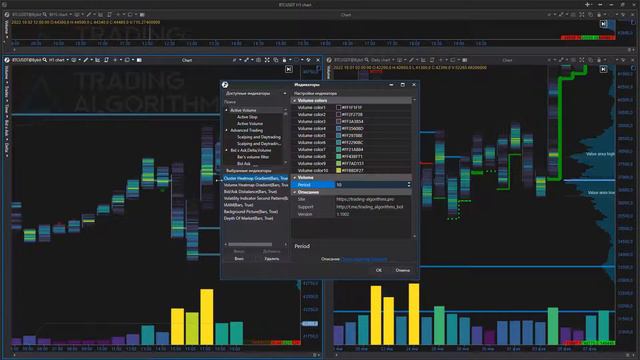Collapse the Active Volume tree group

(227, 110)
